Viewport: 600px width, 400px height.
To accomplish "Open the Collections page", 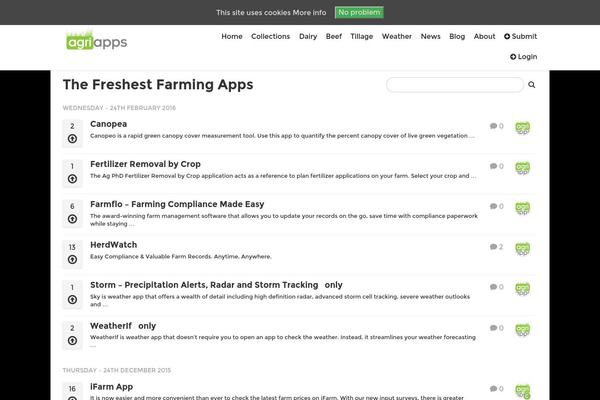I will (x=271, y=36).
